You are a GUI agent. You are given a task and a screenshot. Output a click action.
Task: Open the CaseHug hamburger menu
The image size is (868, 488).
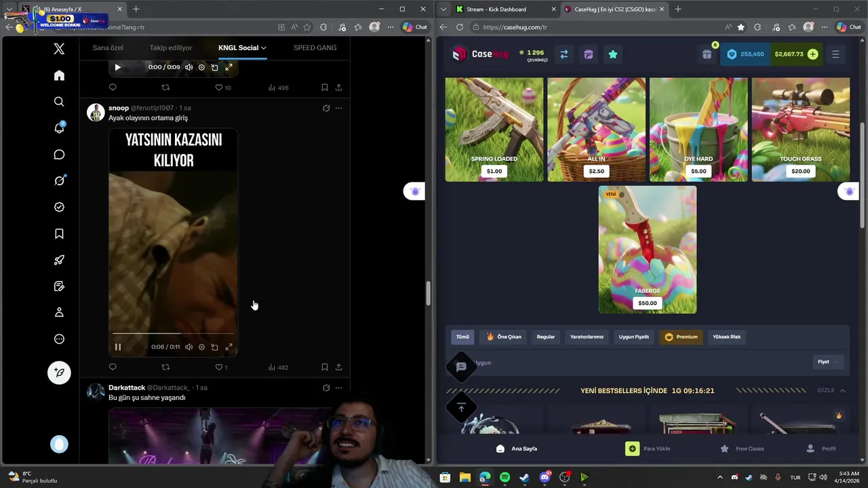click(835, 54)
